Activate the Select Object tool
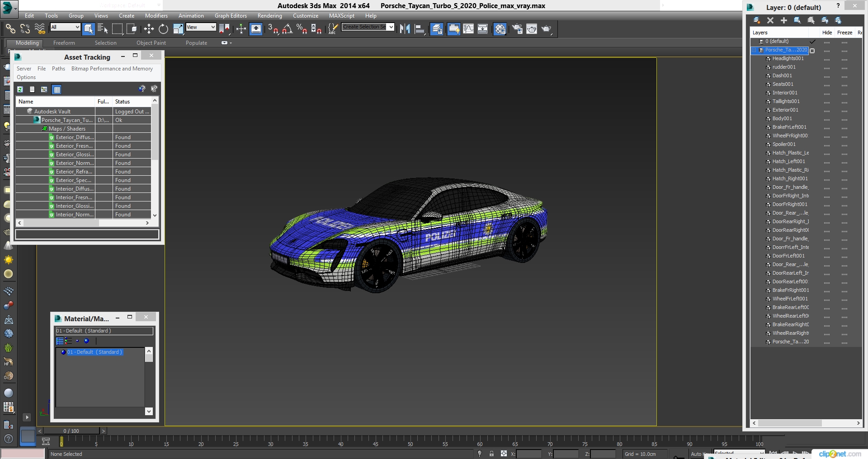Screen dimensions: 868x459 point(89,29)
